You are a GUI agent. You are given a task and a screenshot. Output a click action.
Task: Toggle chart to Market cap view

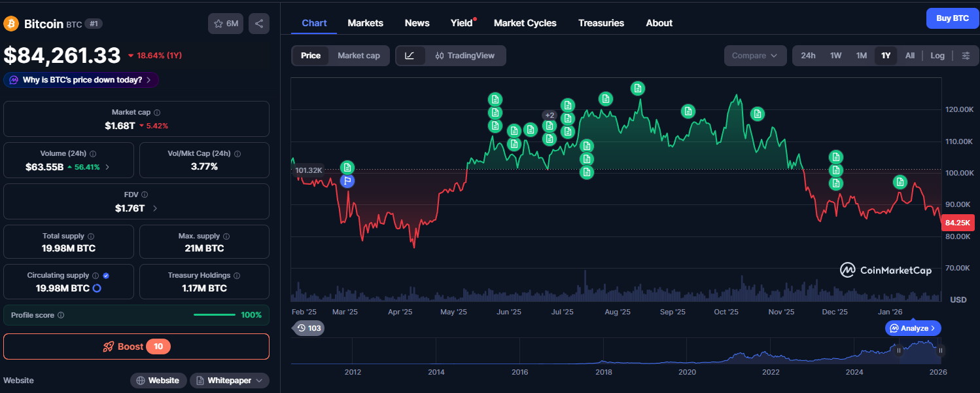[359, 56]
